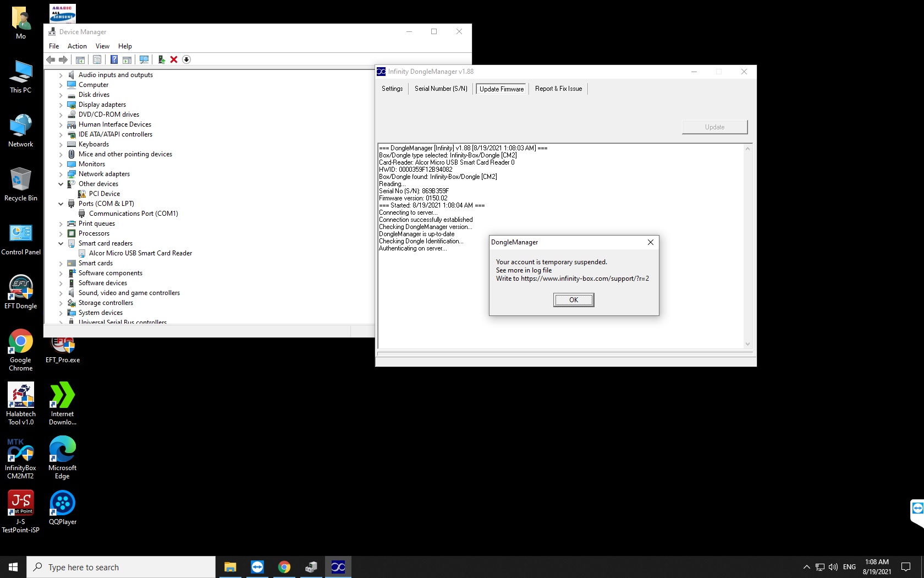Select the Network desktop icon

coord(21,130)
